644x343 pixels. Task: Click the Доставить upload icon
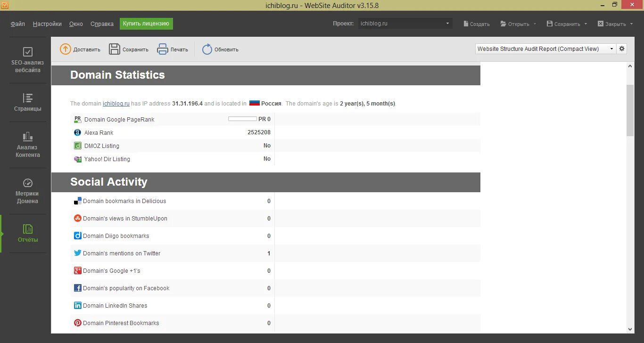pos(65,49)
